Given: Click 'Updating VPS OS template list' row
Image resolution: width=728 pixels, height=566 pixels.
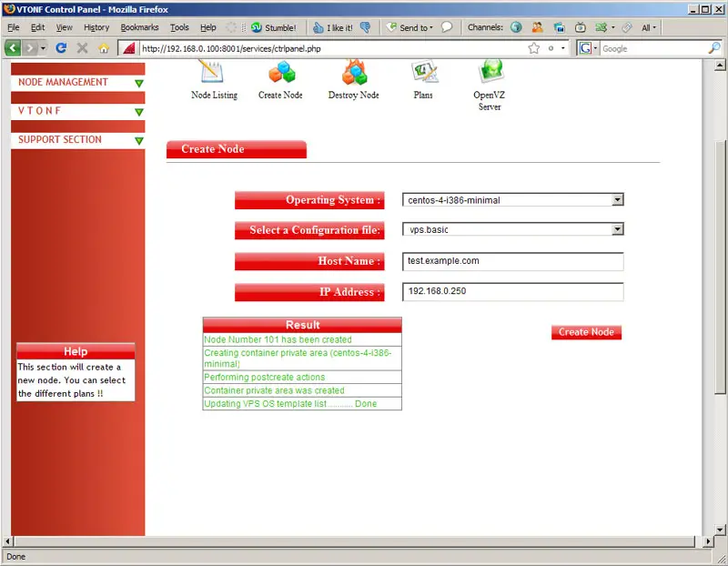Looking at the screenshot, I should click(x=302, y=404).
